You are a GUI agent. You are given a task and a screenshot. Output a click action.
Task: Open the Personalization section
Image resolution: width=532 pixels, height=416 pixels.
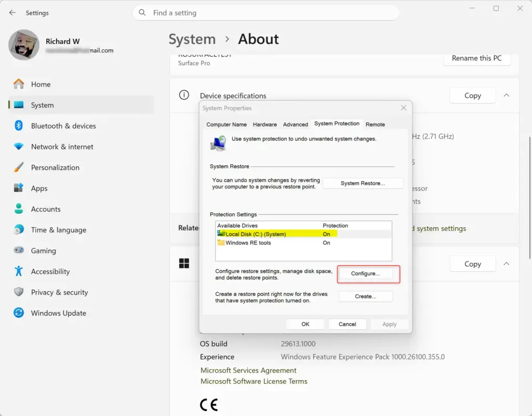(55, 167)
